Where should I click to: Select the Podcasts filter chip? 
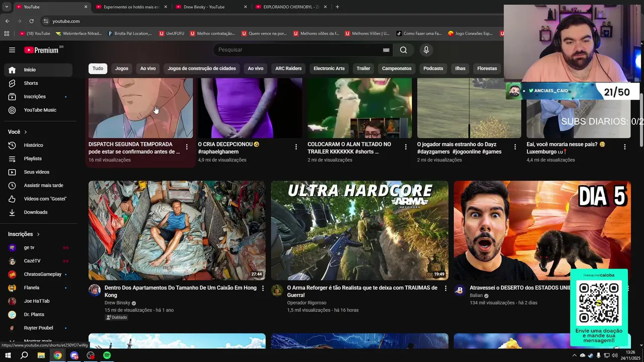point(433,68)
